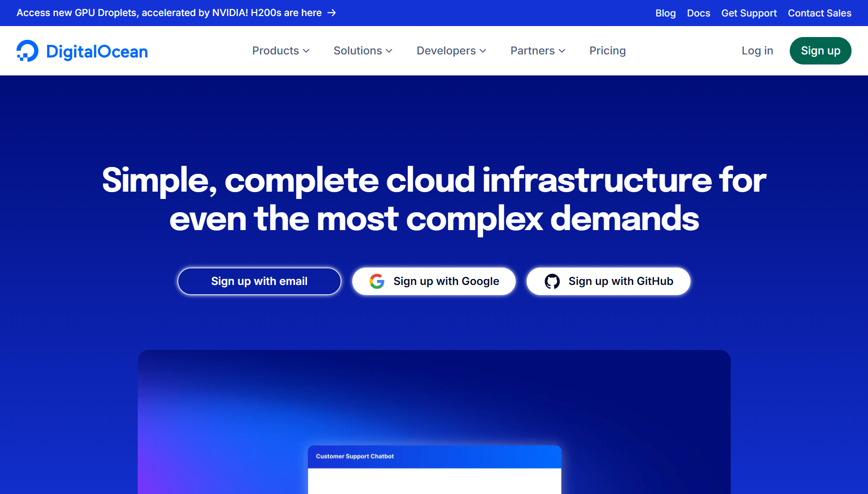The width and height of the screenshot is (868, 494).
Task: Click the DigitalOcean logo icon
Action: click(27, 51)
